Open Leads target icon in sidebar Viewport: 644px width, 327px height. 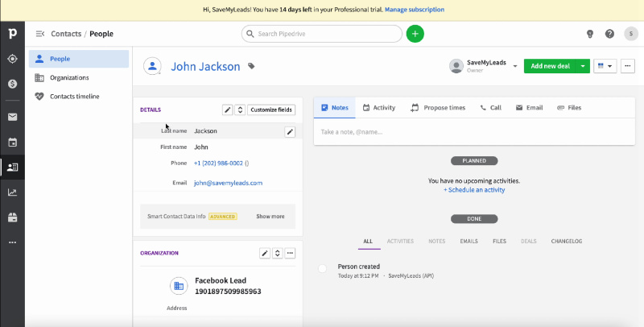(12, 59)
